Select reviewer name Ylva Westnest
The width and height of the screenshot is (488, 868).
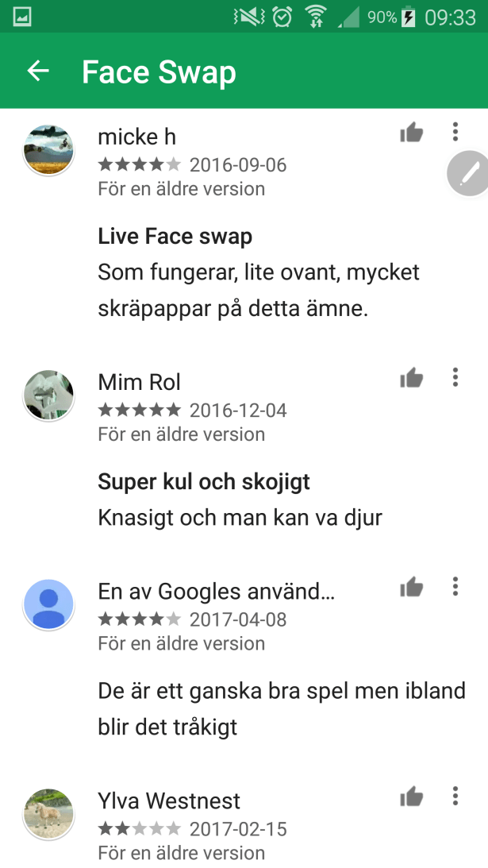pos(169,800)
